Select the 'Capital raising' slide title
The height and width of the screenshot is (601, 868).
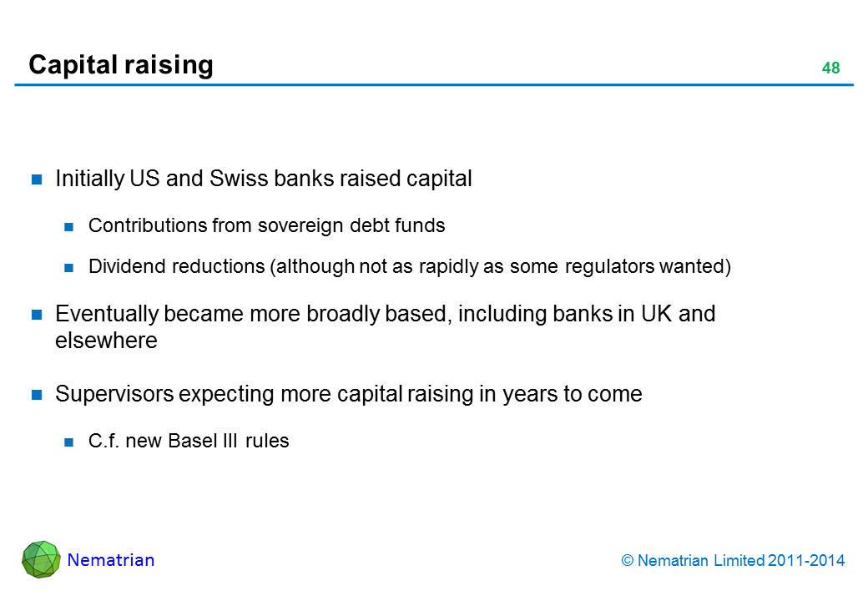121,65
